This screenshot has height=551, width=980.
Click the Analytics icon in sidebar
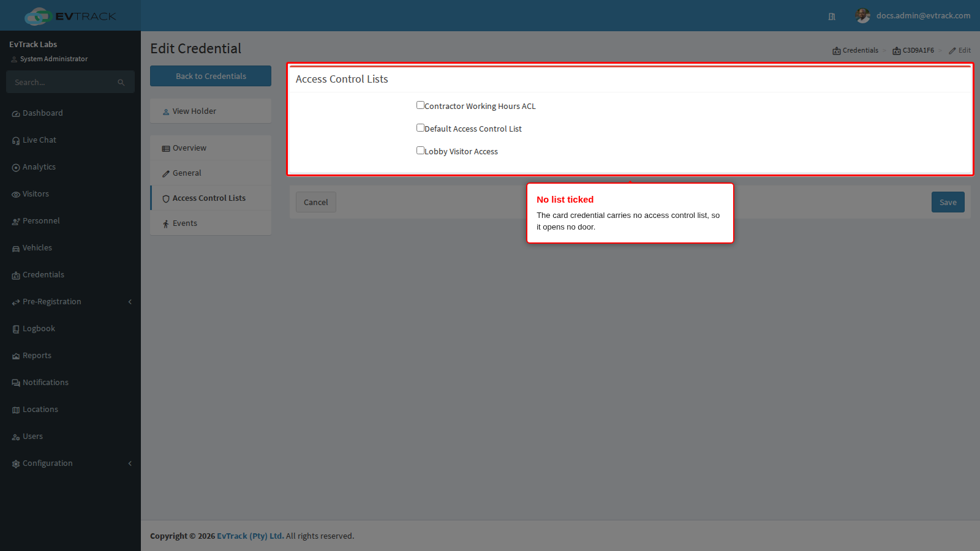point(16,168)
